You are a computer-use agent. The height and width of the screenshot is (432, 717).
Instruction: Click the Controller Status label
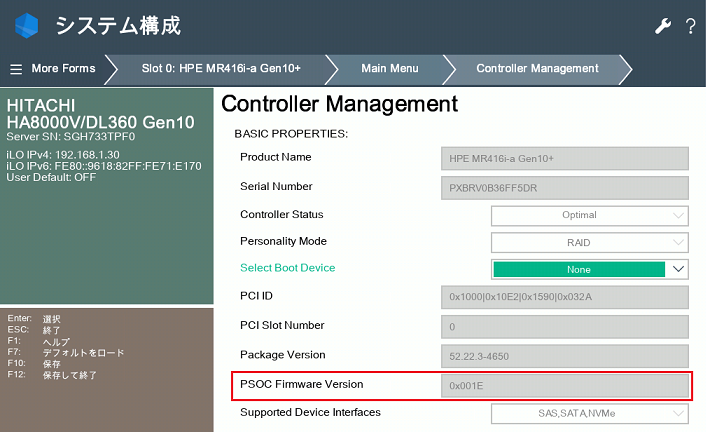[282, 214]
